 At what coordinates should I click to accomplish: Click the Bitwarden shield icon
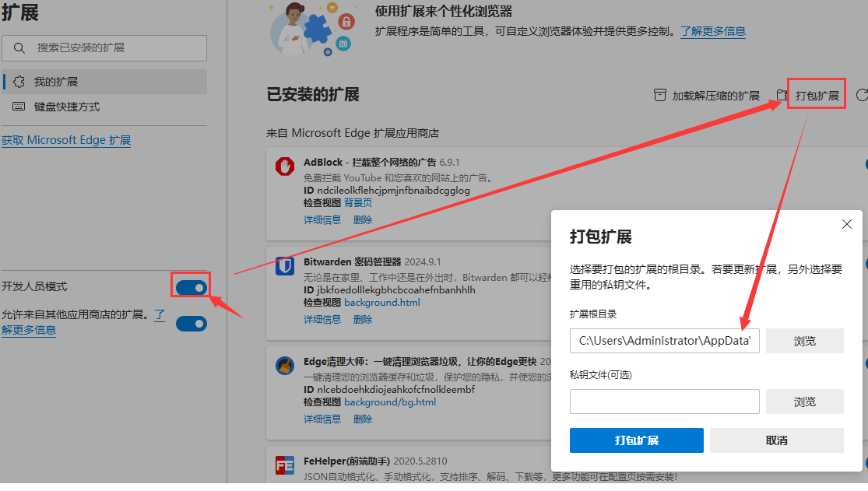pyautogui.click(x=285, y=265)
